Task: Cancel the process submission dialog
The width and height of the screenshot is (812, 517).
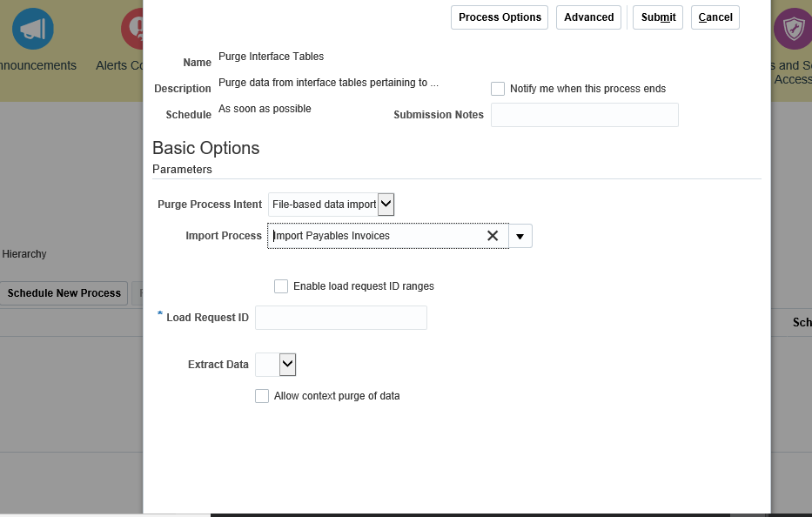Action: 715,17
